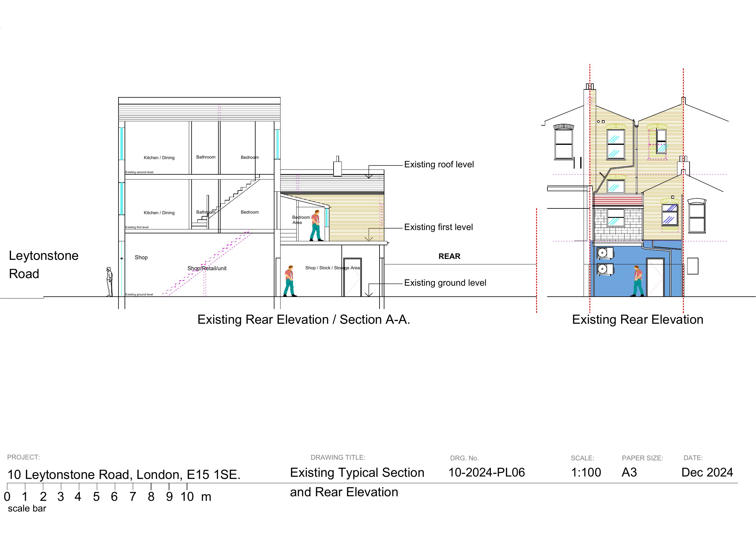Click the lower air conditioning unit
Viewport: 756px width, 534px height.
pyautogui.click(x=605, y=269)
